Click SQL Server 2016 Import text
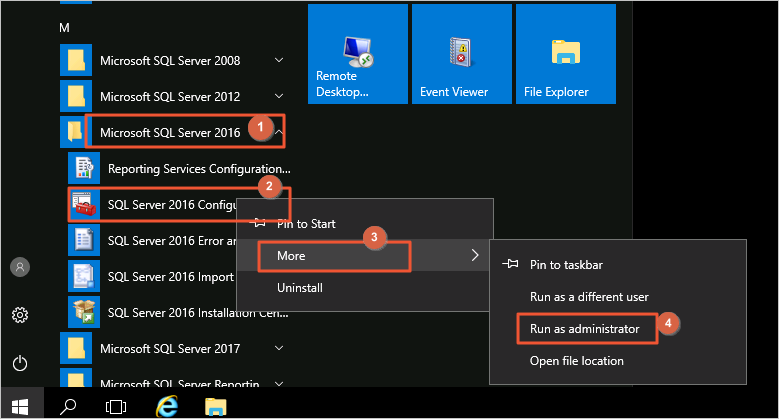 171,276
